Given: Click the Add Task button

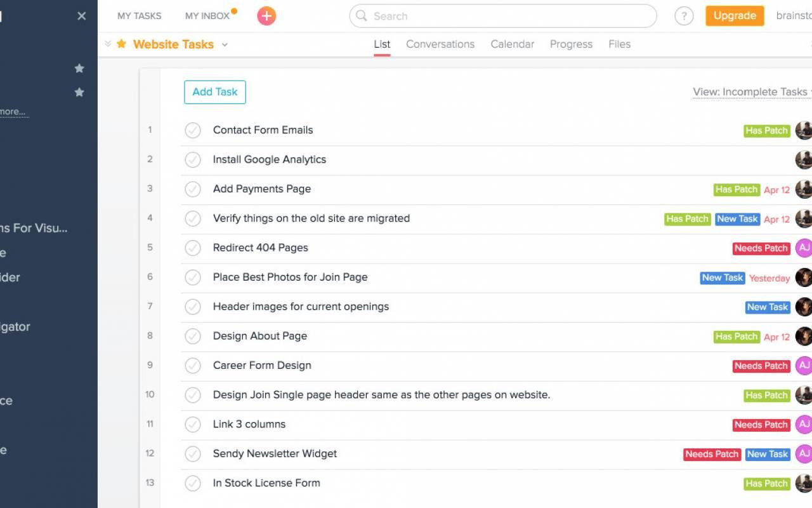Looking at the screenshot, I should 214,92.
